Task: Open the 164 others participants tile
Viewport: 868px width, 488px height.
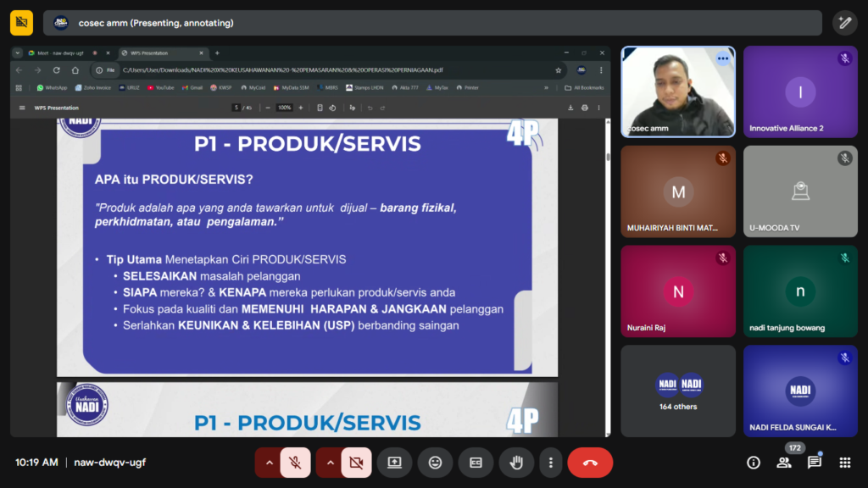Action: [678, 391]
